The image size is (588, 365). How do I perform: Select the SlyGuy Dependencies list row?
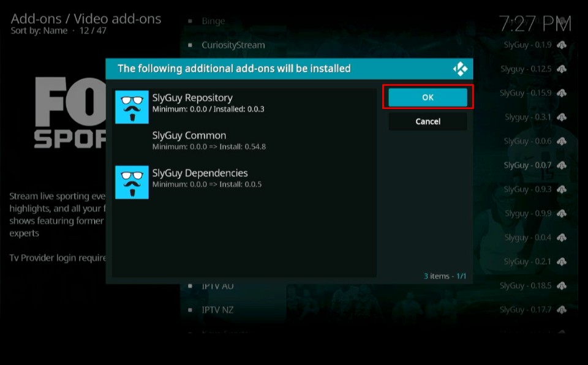click(244, 182)
